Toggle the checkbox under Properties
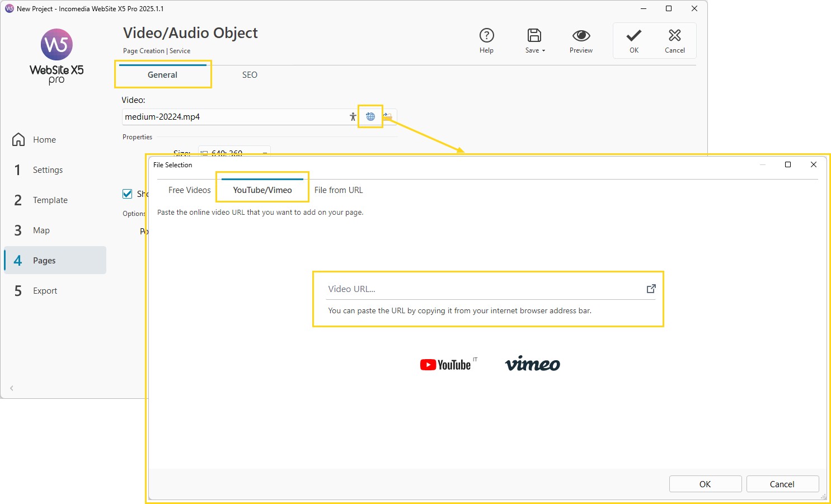This screenshot has width=831, height=504. point(127,194)
